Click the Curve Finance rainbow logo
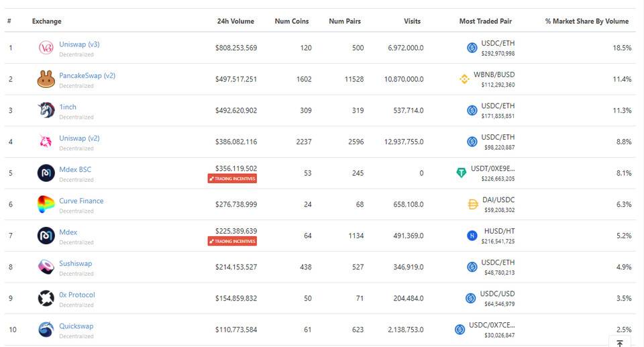 point(46,204)
